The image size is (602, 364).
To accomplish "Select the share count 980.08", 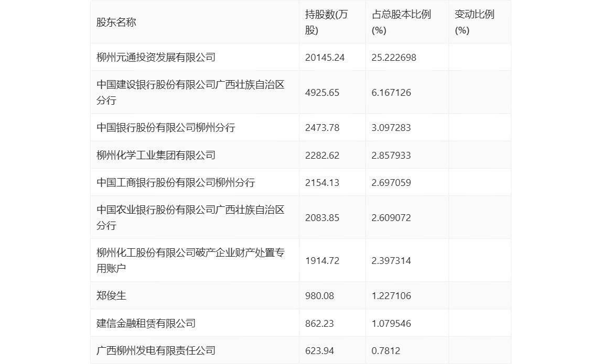I will [x=319, y=296].
